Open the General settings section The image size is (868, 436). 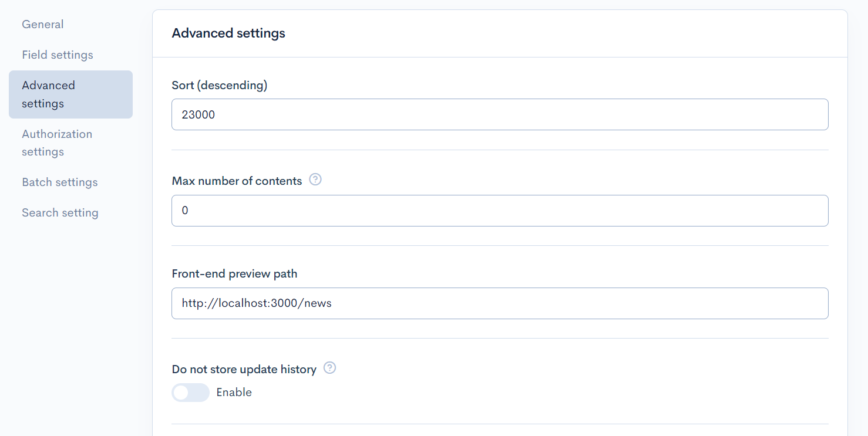[x=43, y=25]
